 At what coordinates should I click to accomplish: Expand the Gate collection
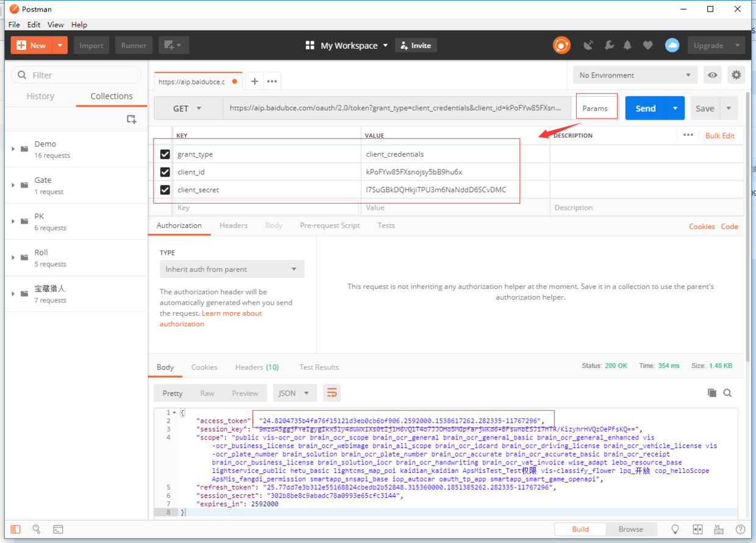pyautogui.click(x=13, y=185)
